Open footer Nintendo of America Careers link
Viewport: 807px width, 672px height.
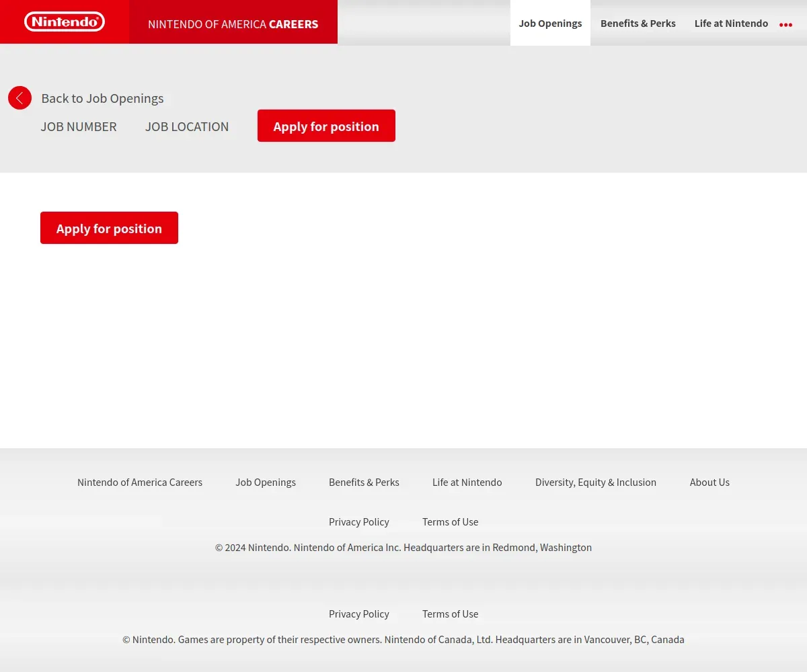(x=140, y=482)
